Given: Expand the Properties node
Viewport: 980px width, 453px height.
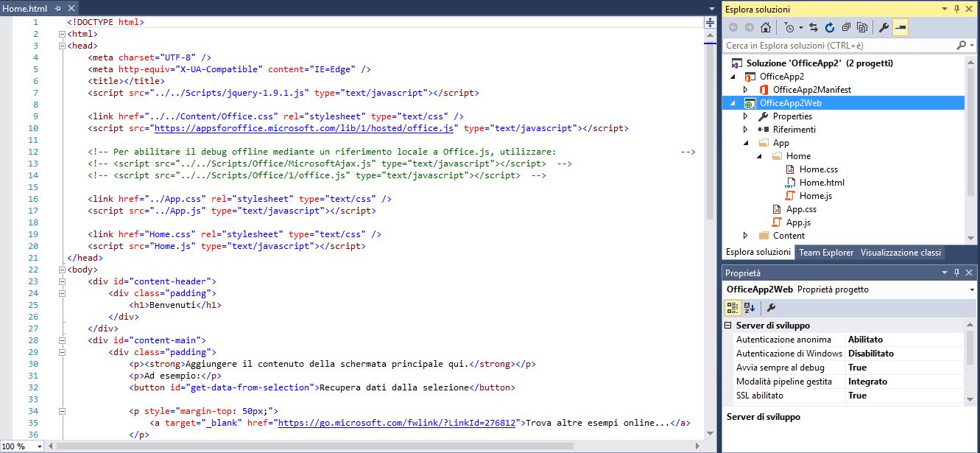Looking at the screenshot, I should (x=746, y=116).
